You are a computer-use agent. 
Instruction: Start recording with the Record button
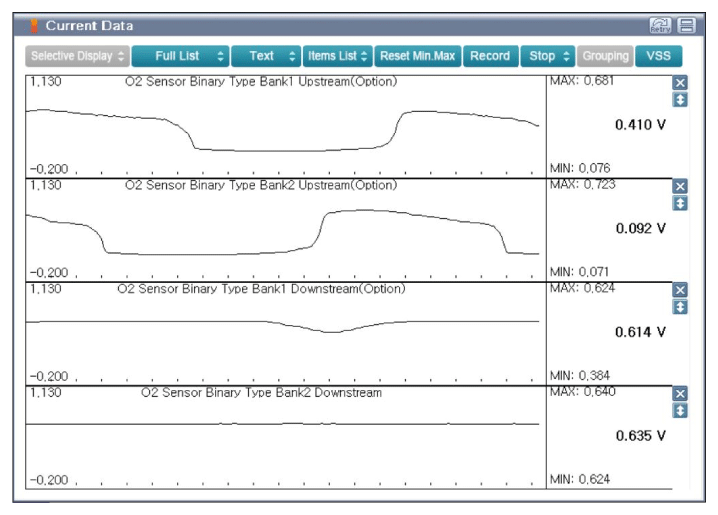click(x=490, y=56)
